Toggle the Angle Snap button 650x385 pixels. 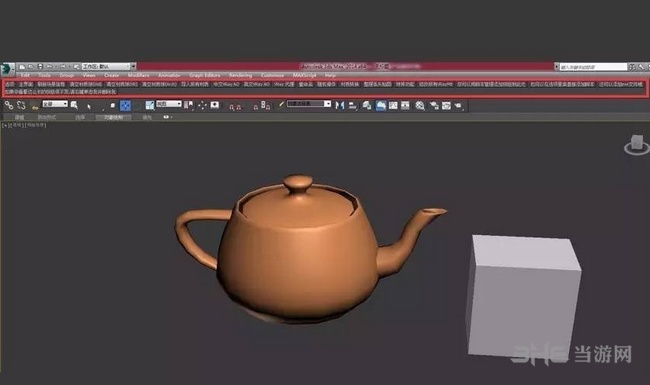pyautogui.click(x=238, y=107)
